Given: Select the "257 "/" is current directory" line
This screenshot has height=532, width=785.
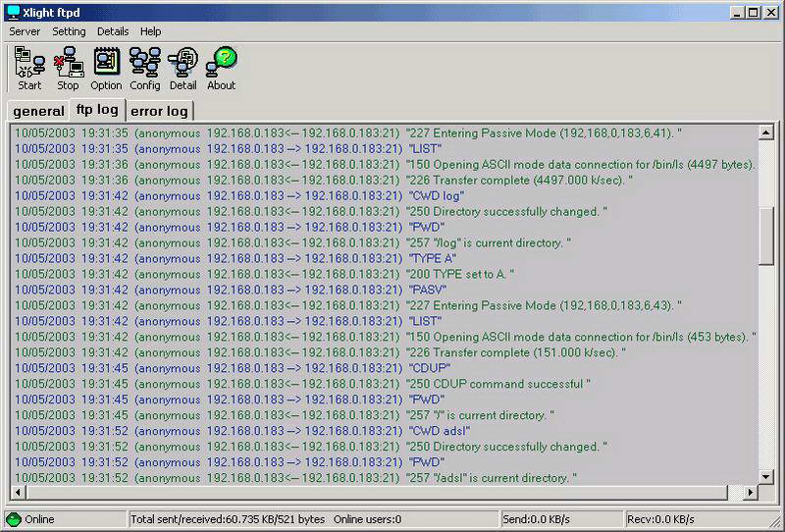Looking at the screenshot, I should [285, 415].
